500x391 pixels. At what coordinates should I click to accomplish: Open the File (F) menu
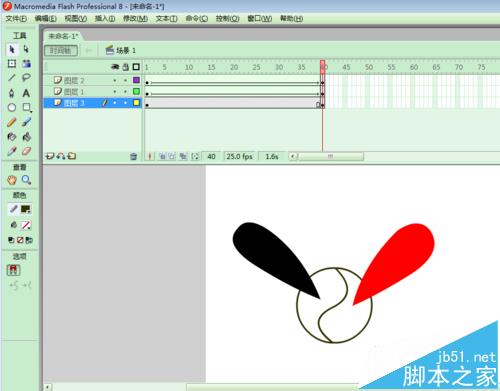(16, 19)
